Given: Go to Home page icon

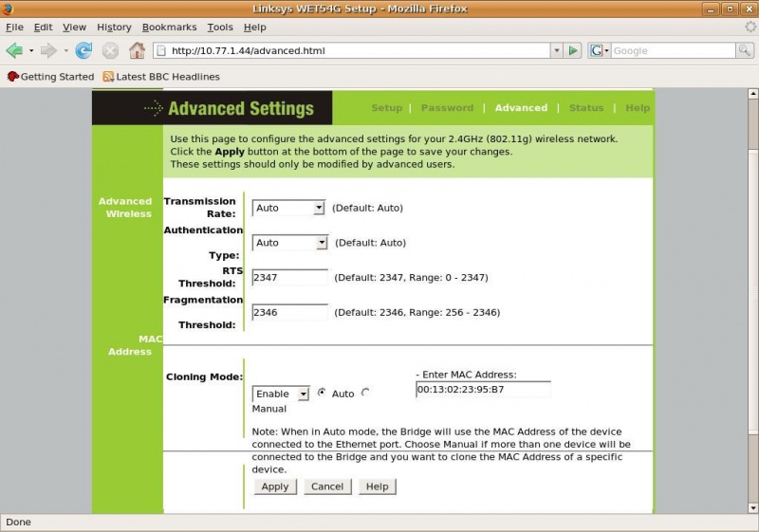Looking at the screenshot, I should [137, 50].
